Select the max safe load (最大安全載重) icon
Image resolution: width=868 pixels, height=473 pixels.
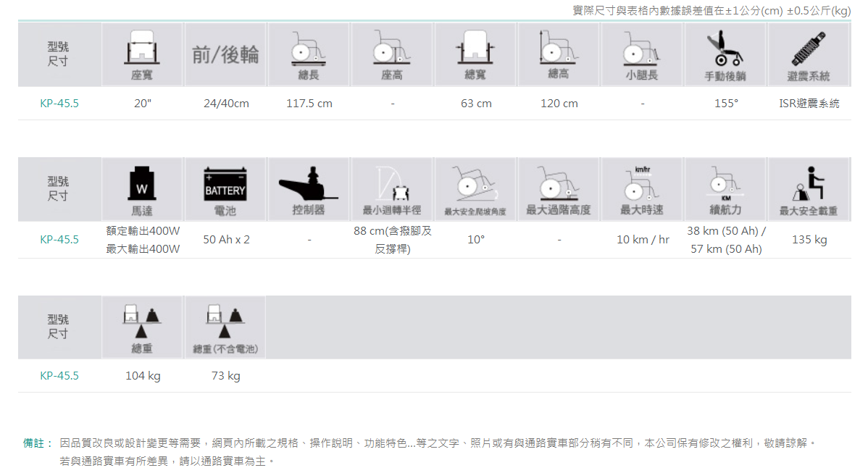(x=809, y=184)
